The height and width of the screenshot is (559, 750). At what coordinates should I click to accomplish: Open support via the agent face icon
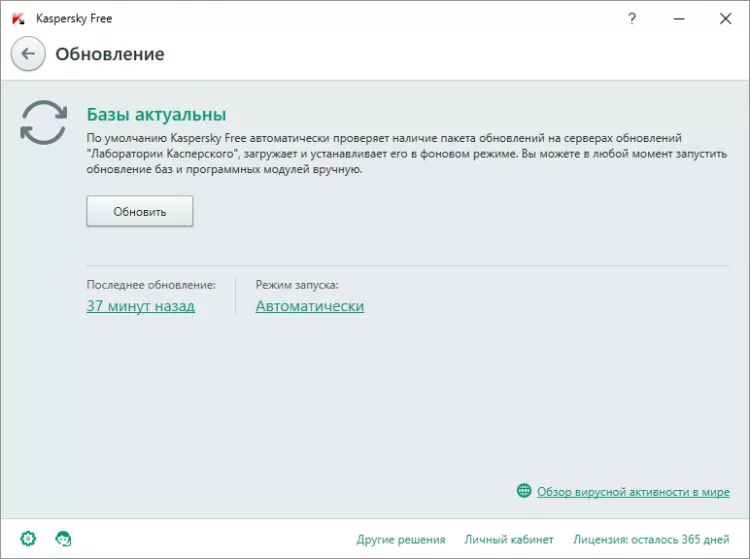[63, 539]
